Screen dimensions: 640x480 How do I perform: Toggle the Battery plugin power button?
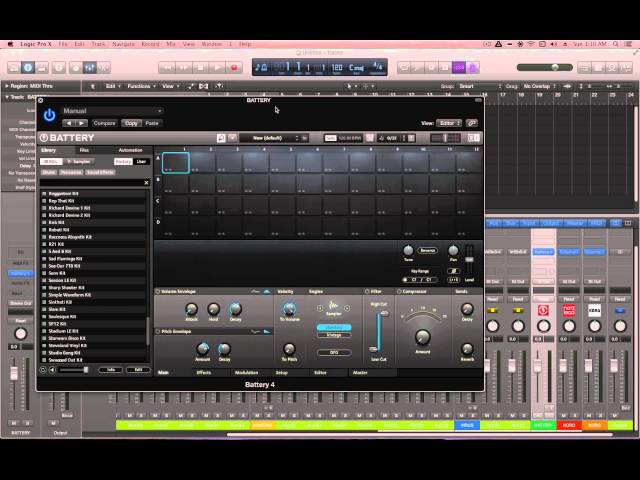click(49, 116)
